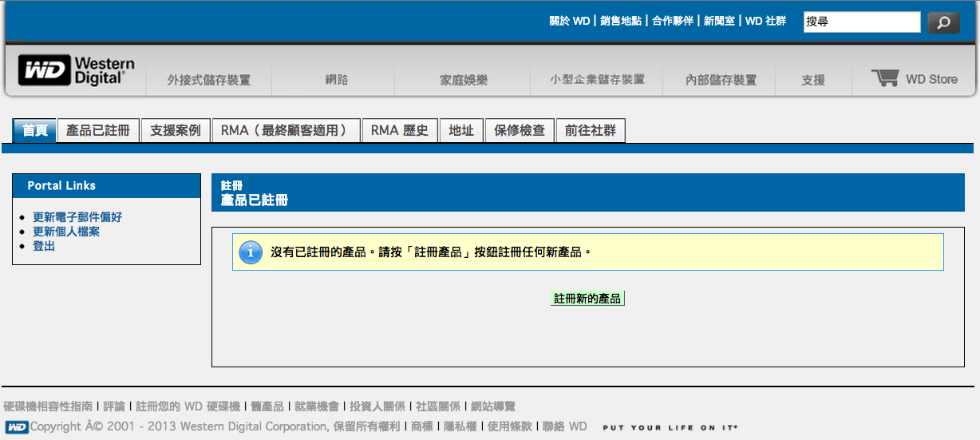Open the 前往社群 tab
Viewport: 980px width, 440px height.
591,131
